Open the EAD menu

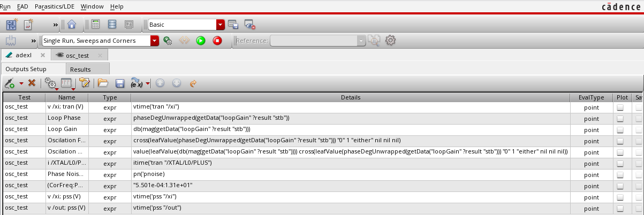pos(21,6)
